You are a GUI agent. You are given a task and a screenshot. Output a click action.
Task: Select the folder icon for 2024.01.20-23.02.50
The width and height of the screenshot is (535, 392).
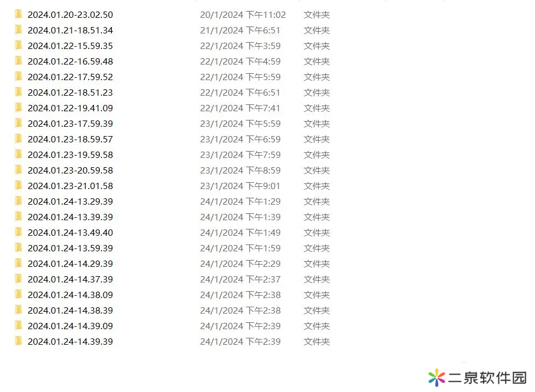(x=18, y=14)
